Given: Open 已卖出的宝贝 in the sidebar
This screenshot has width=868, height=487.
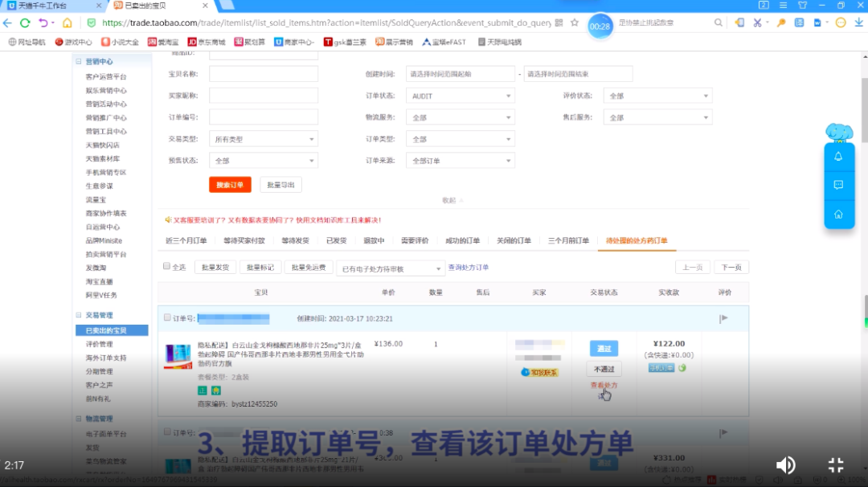Looking at the screenshot, I should 112,330.
